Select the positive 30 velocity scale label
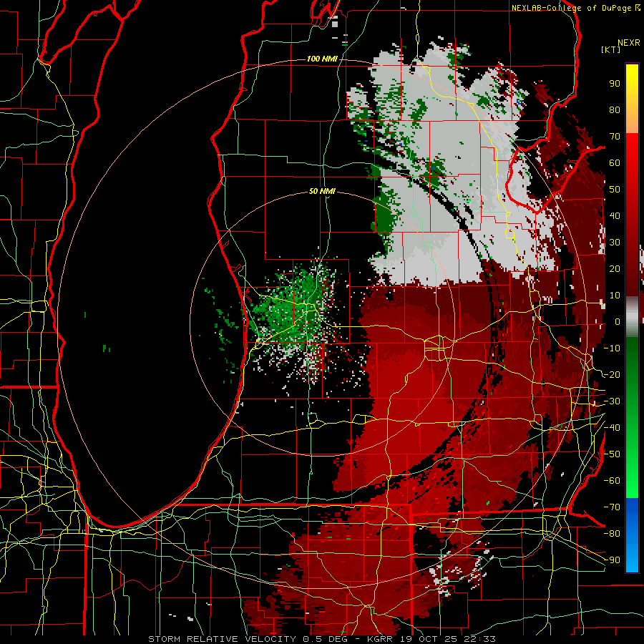644x644 pixels. [x=615, y=243]
